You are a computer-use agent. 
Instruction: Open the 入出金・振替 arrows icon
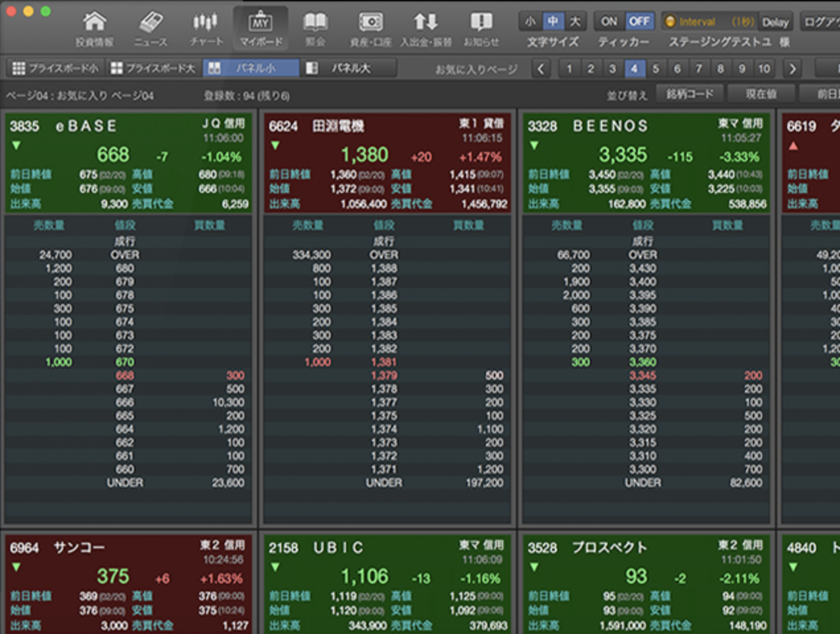(x=425, y=28)
